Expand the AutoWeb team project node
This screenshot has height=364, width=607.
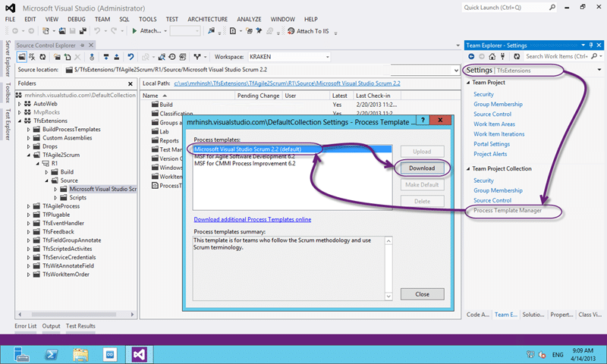[x=20, y=104]
